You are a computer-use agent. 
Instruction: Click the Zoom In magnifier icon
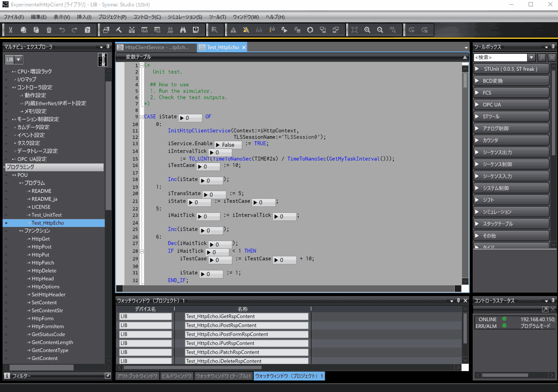pyautogui.click(x=367, y=30)
